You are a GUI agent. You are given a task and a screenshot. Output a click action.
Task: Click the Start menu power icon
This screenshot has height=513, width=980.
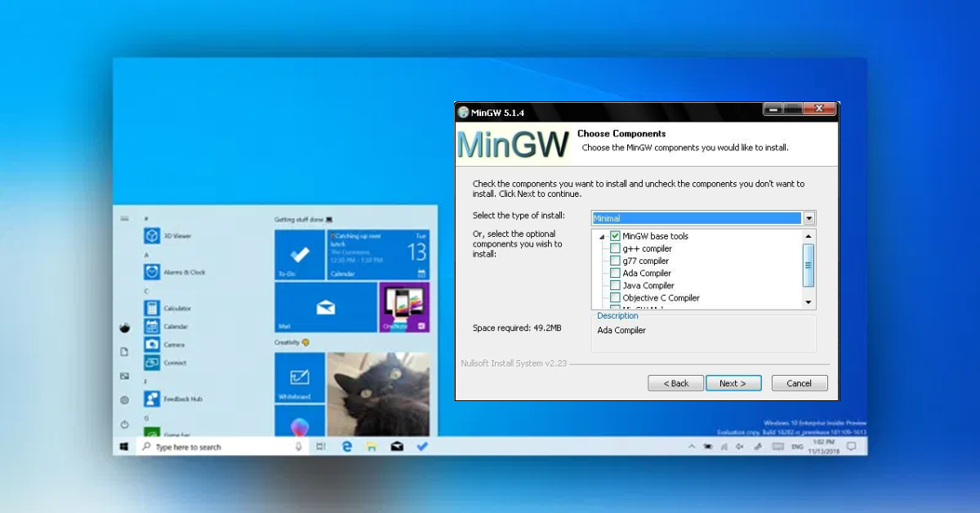click(x=124, y=425)
